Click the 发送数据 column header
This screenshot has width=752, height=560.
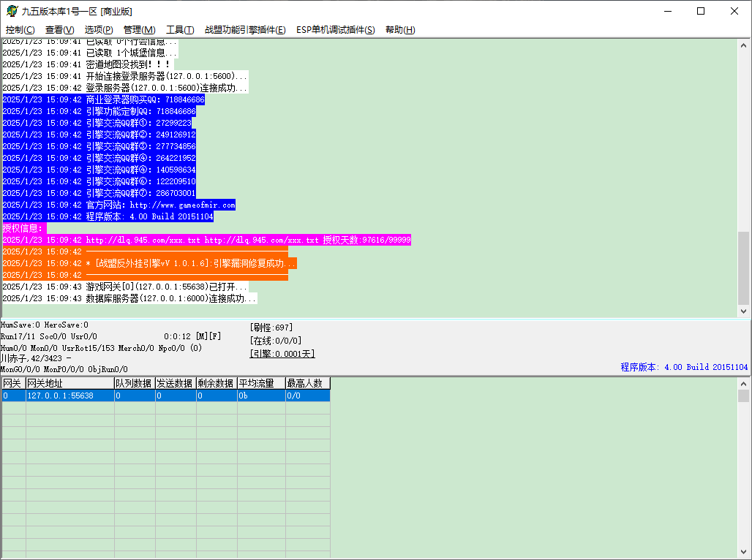click(x=176, y=383)
